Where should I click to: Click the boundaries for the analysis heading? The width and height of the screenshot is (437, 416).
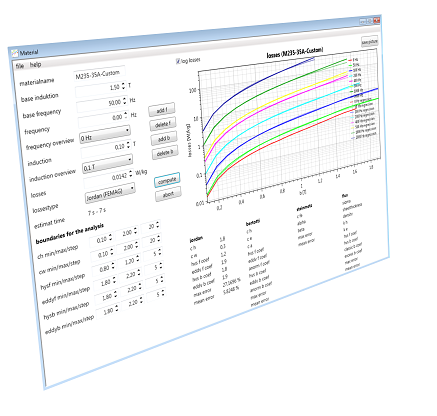tap(70, 233)
